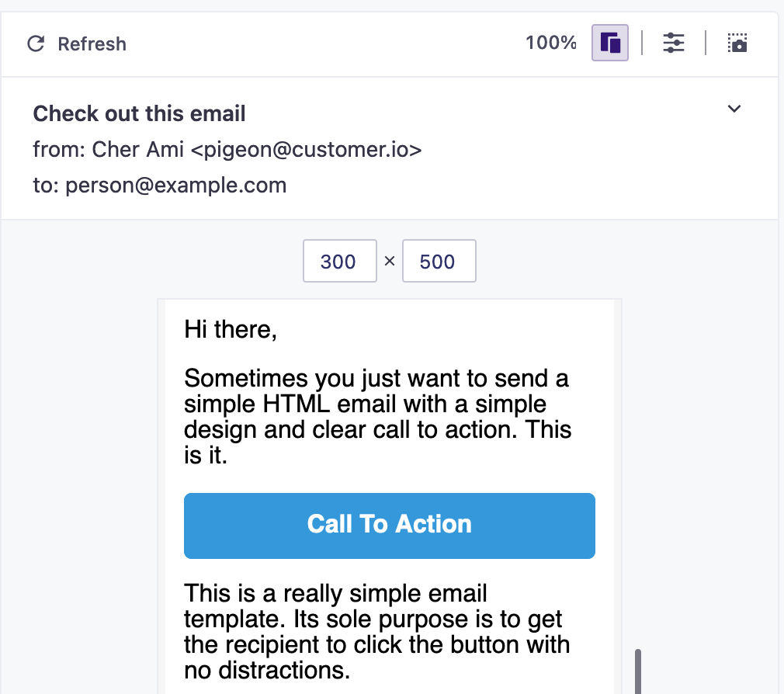The height and width of the screenshot is (694, 784).
Task: Click the viewport height field showing 500
Action: (x=439, y=262)
